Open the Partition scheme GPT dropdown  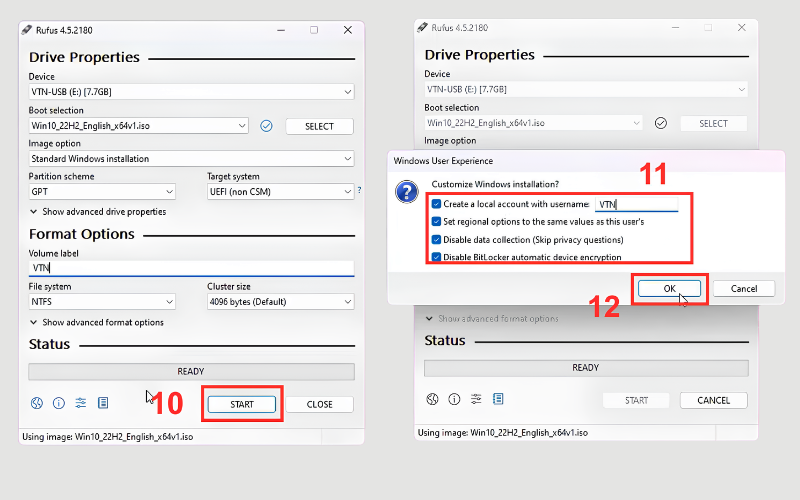tap(102, 192)
